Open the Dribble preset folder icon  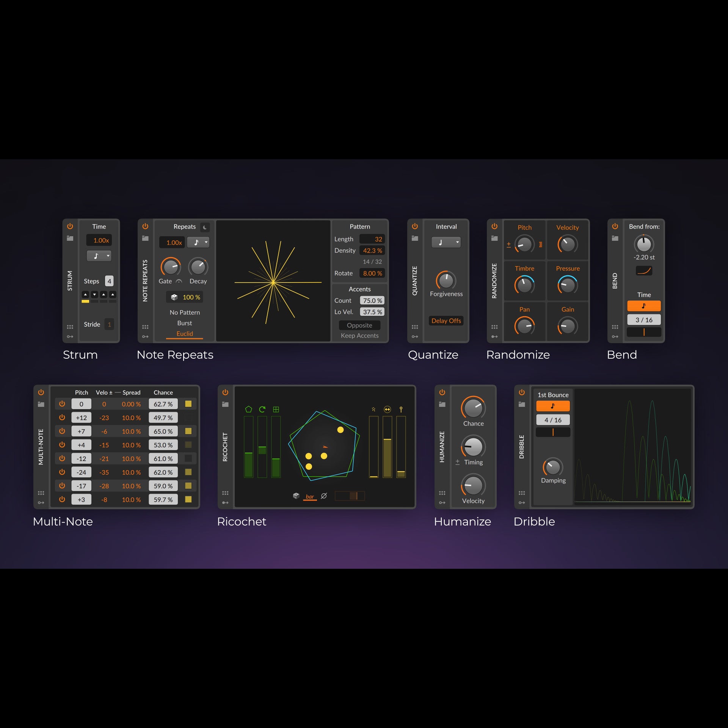pos(522,405)
